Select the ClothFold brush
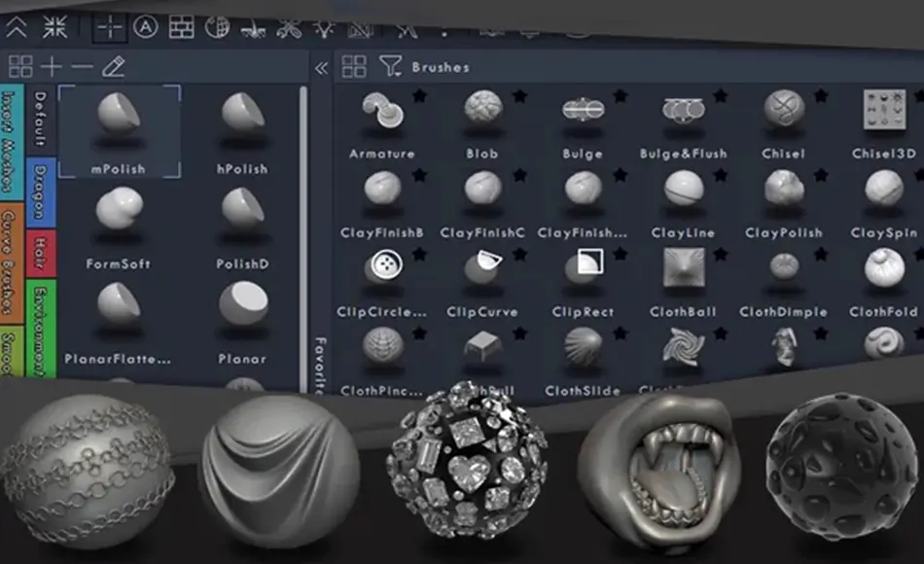Image resolution: width=924 pixels, height=564 pixels. pos(884,283)
